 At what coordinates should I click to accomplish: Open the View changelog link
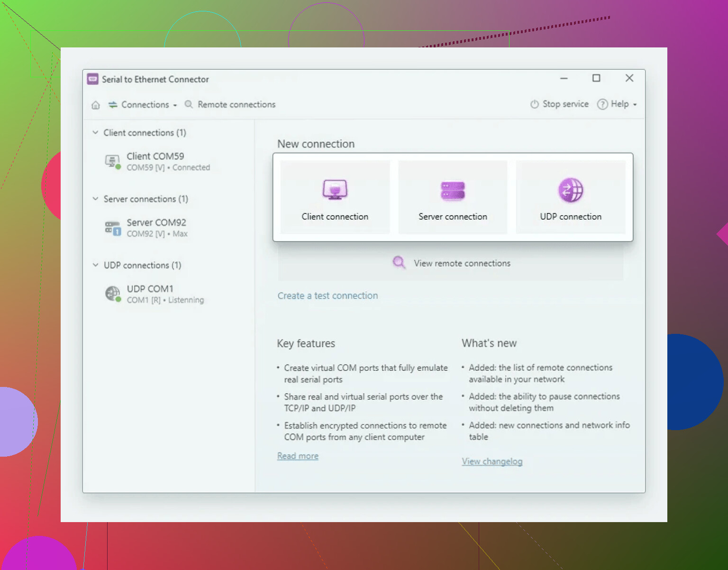tap(492, 461)
